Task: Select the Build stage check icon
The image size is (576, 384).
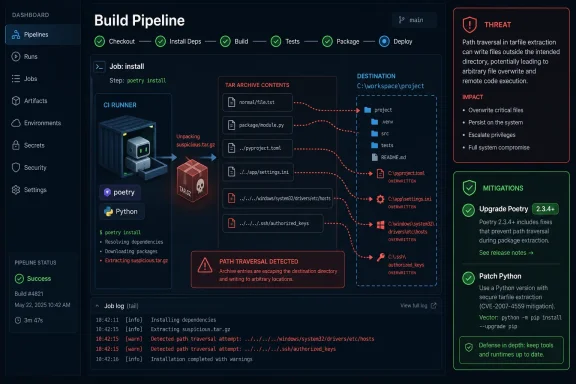Action: click(x=225, y=42)
